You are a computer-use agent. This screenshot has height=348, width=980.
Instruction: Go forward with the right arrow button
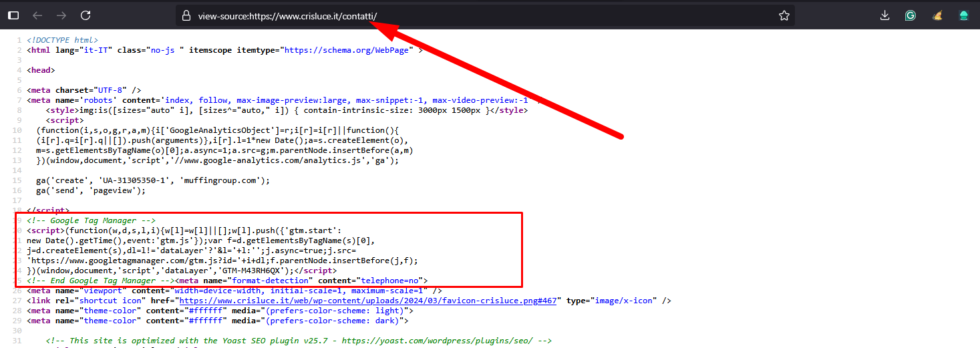(x=61, y=15)
